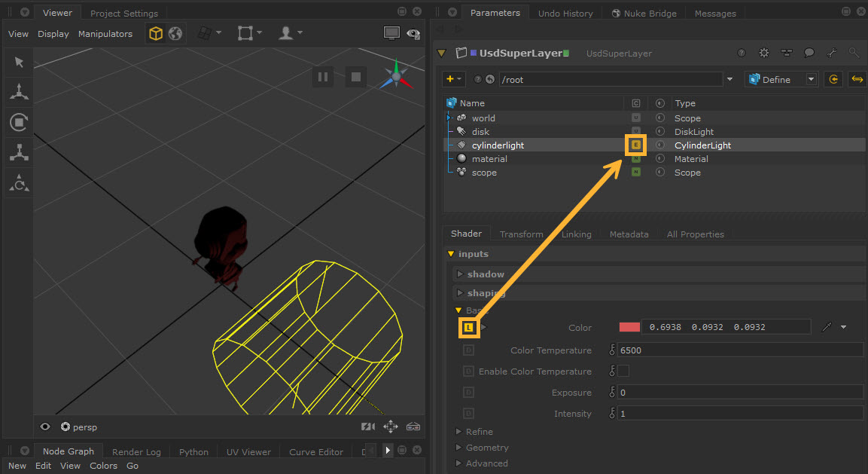868x474 pixels.
Task: Click the Color Temperature input field
Action: [740, 350]
